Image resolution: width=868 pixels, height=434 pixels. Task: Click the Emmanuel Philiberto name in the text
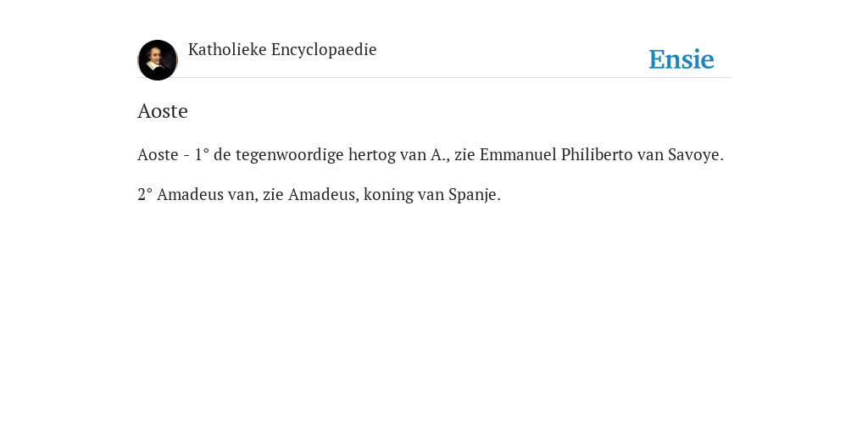coord(556,154)
